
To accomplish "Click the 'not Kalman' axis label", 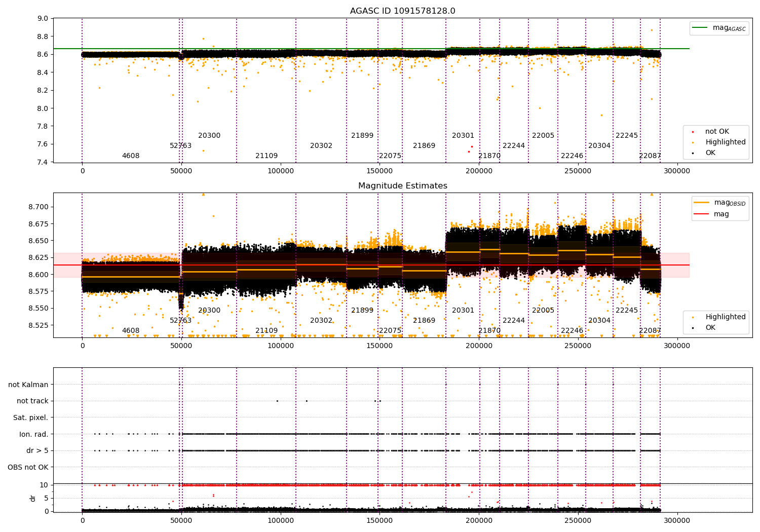I will pos(28,385).
